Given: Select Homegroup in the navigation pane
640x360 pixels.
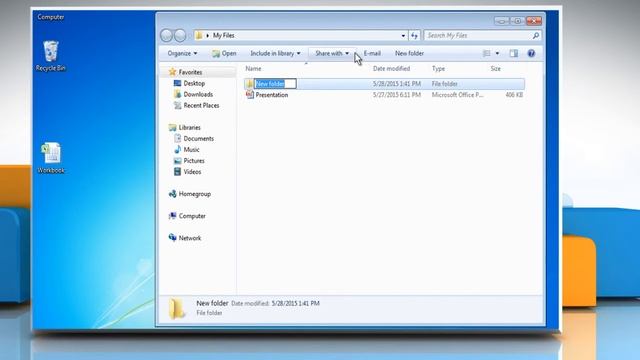Looking at the screenshot, I should tap(195, 194).
